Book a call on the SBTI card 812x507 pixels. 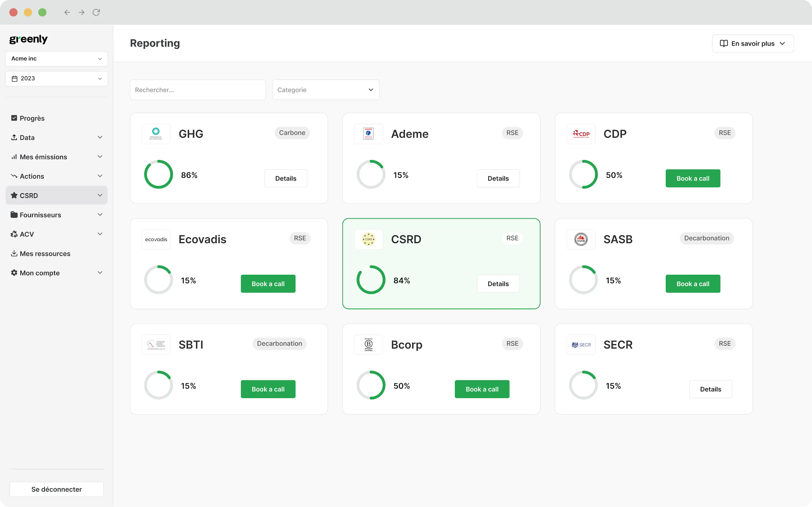coord(268,389)
